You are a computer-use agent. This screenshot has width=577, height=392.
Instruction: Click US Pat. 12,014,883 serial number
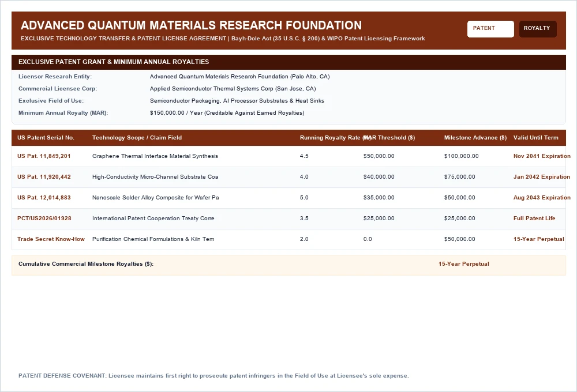(44, 198)
